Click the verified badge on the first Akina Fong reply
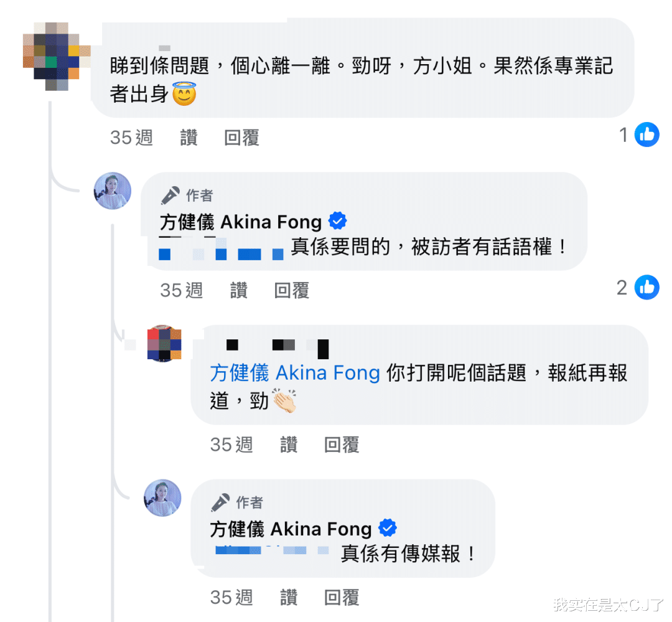 tap(337, 221)
